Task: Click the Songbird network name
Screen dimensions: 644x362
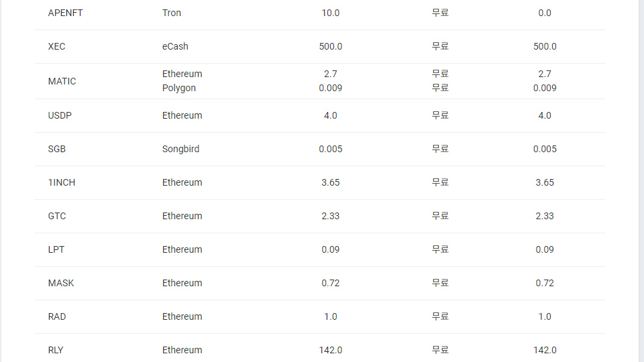Action: point(180,149)
